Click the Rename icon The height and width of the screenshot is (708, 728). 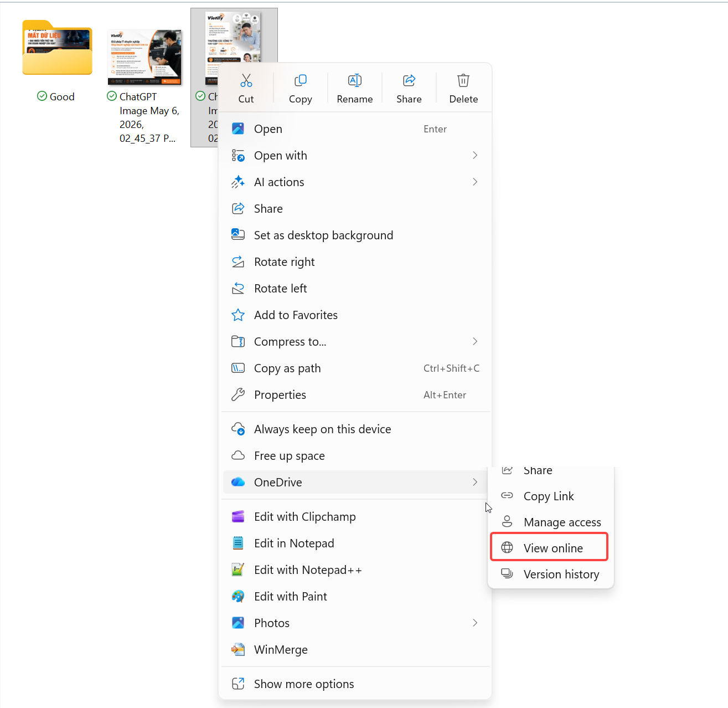tap(355, 81)
